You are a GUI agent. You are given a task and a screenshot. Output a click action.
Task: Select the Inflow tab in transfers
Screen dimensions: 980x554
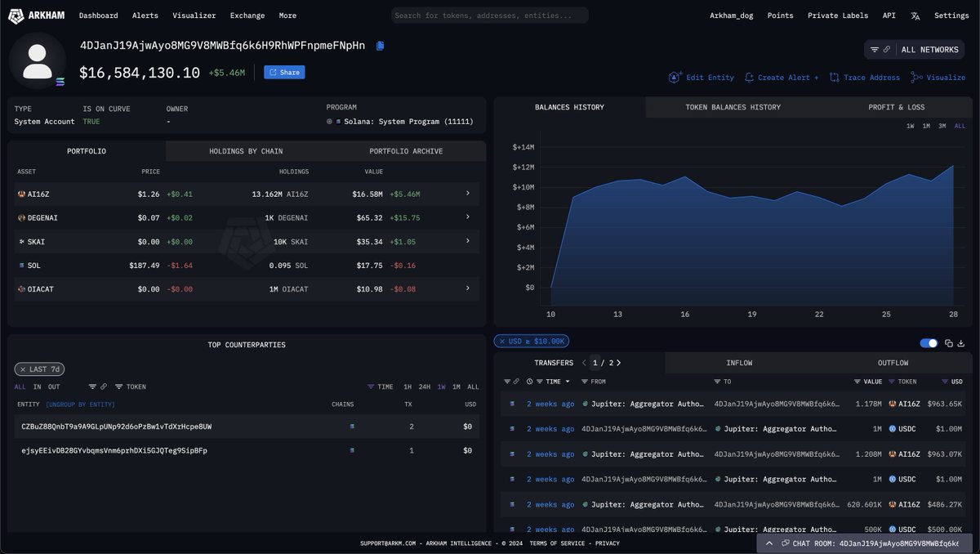point(739,363)
